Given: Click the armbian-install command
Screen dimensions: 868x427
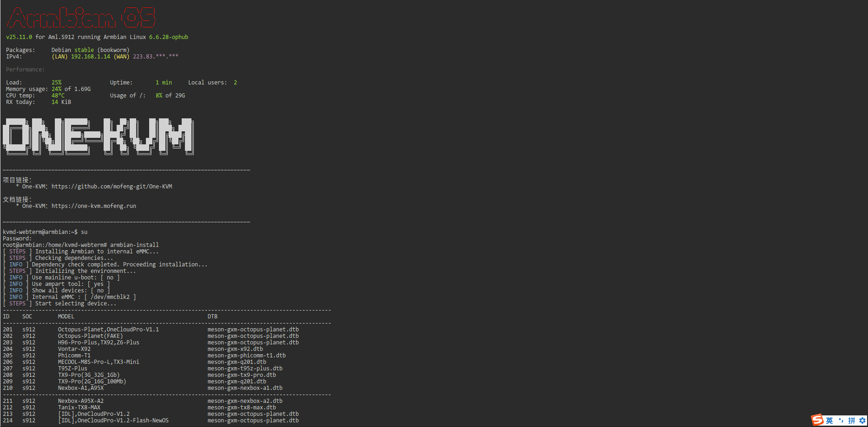Looking at the screenshot, I should point(134,245).
